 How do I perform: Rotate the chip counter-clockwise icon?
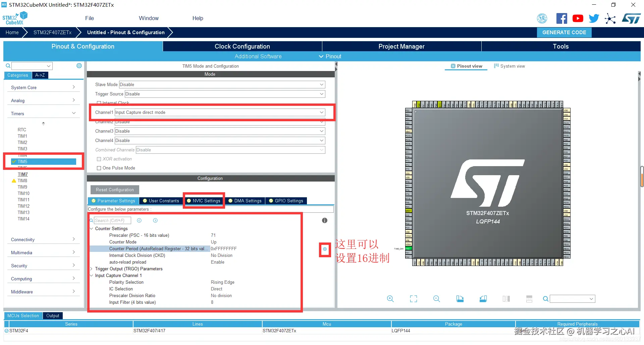coord(483,299)
